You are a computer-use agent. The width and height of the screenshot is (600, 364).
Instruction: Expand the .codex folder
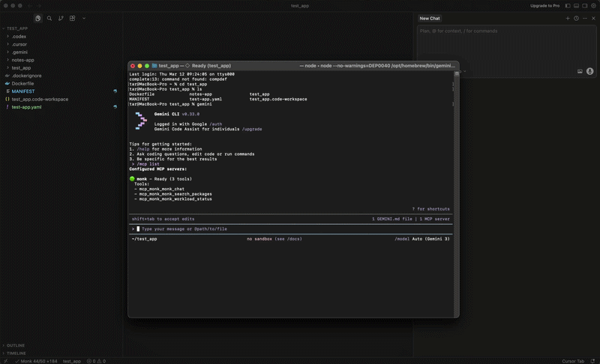click(19, 37)
